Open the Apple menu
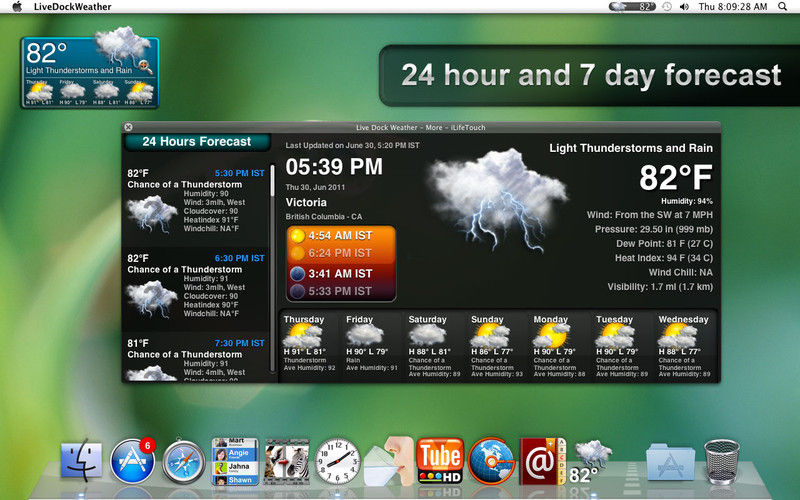800x500 pixels. [x=17, y=7]
